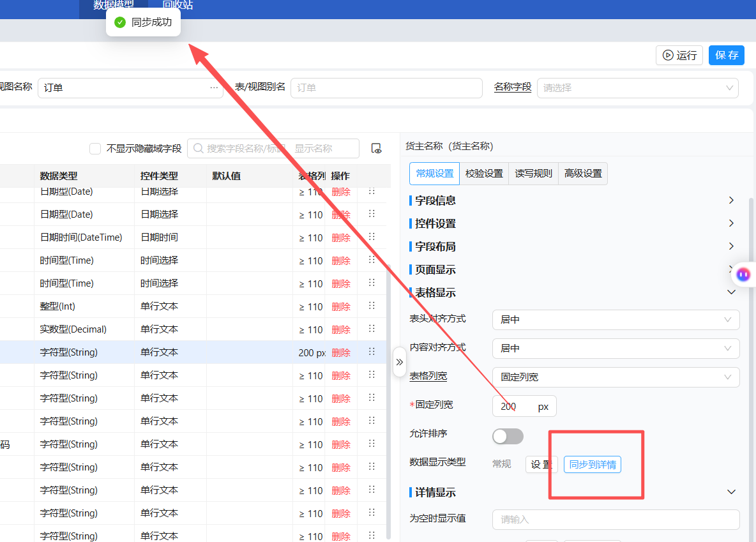Click drag handle on 日期时间(DateTime) row
Viewport: 756px width, 542px height.
[372, 237]
